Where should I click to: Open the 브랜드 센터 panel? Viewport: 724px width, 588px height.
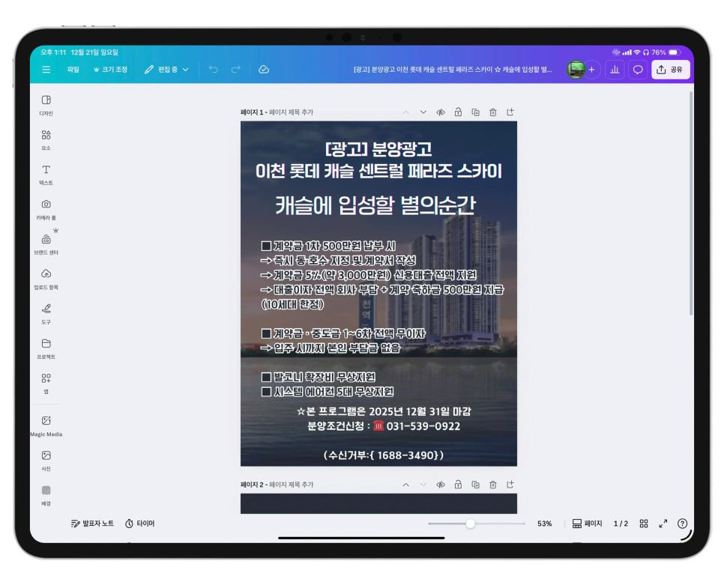coord(46,244)
